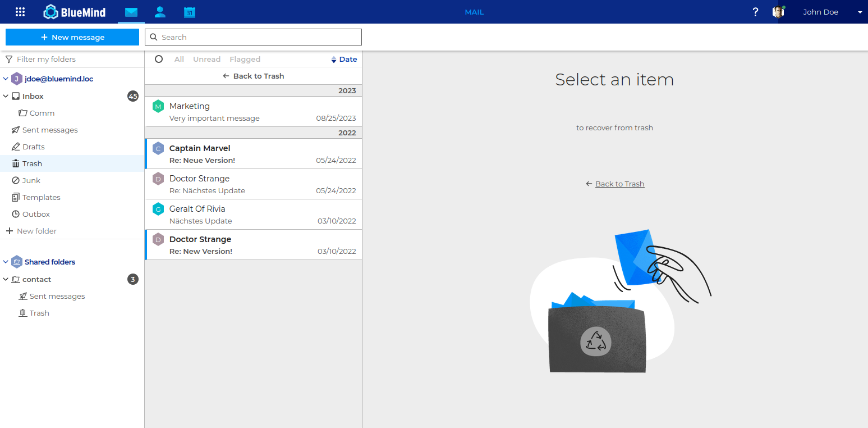Open Geralt Of Rivia Nächstes Update message
The image size is (868, 428).
(x=253, y=215)
